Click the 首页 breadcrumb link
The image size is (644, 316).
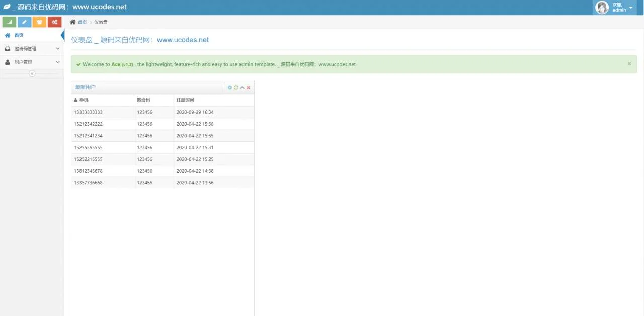(x=82, y=22)
